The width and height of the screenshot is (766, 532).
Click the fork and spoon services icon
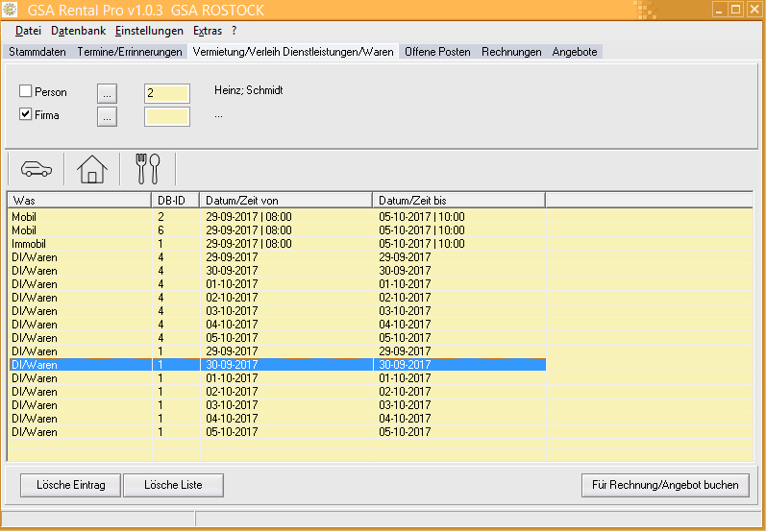coord(148,169)
